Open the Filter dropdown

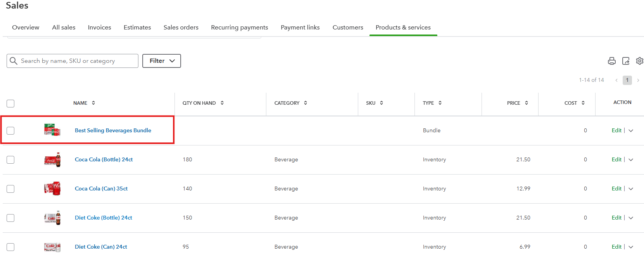coord(162,61)
